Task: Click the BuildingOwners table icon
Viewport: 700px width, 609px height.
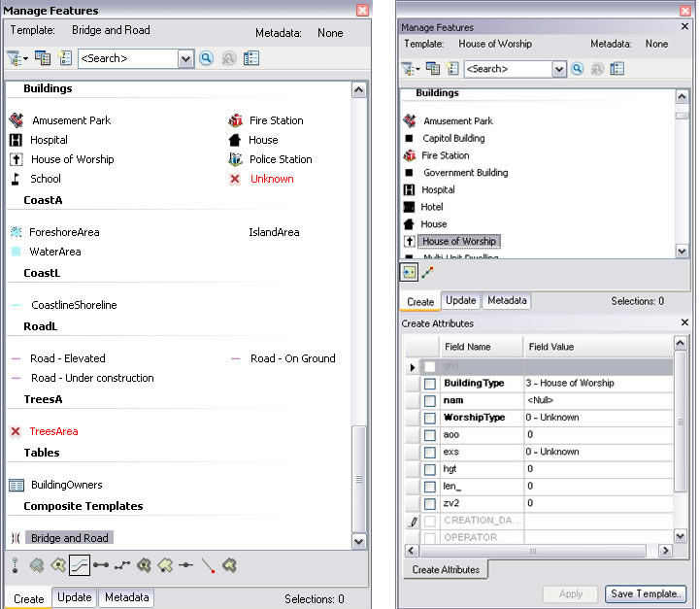Action: (17, 485)
